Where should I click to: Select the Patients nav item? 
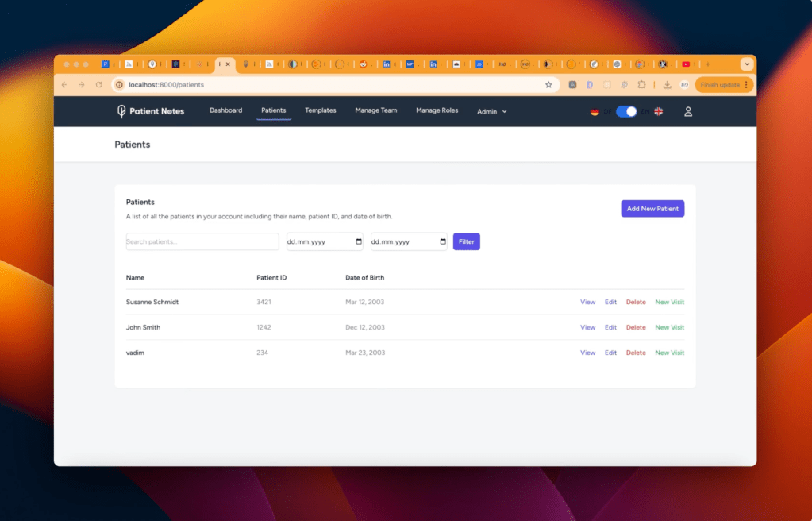(273, 110)
